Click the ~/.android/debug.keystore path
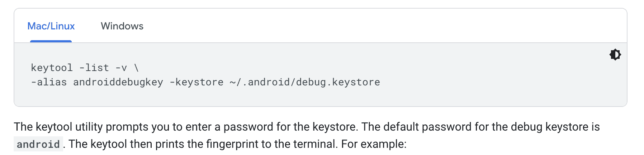The image size is (644, 155). 305,82
